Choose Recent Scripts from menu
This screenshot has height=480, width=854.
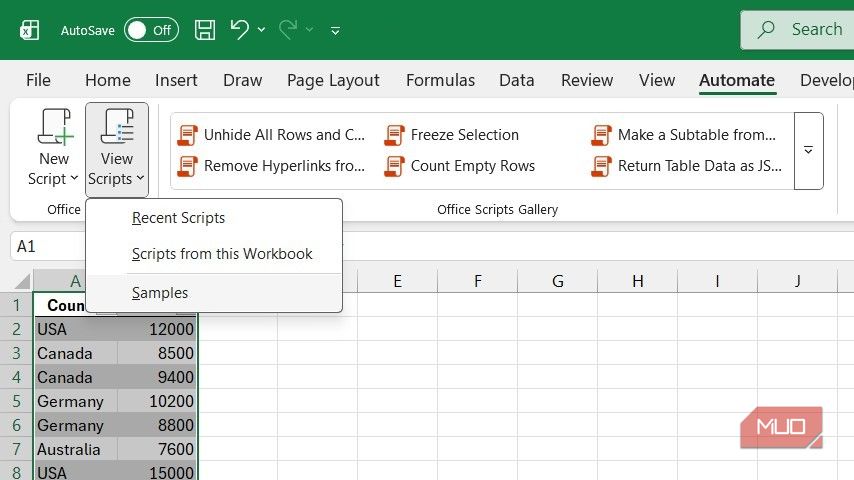[x=214, y=218]
